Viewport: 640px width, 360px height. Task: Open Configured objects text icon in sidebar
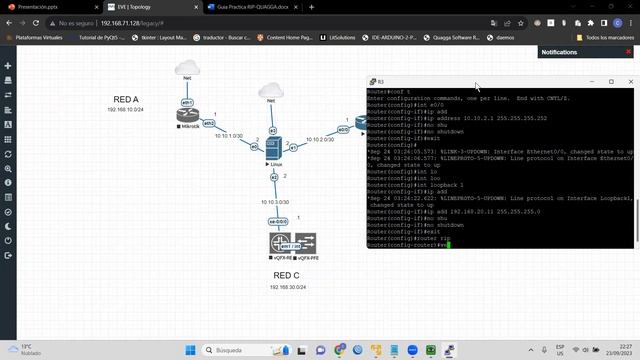point(8,124)
